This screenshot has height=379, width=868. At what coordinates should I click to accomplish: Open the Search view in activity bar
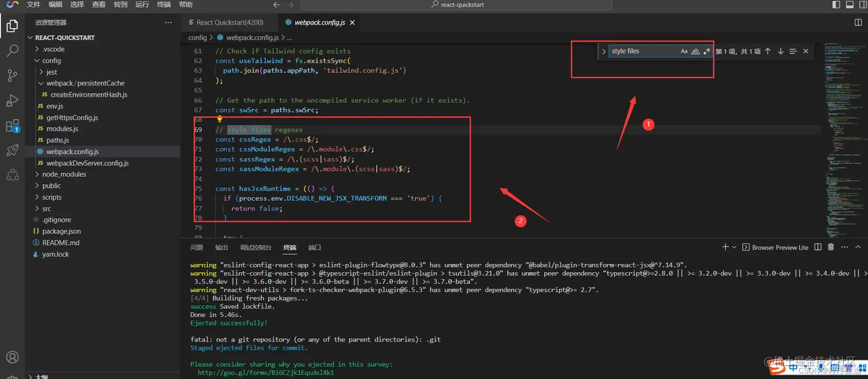(x=12, y=51)
